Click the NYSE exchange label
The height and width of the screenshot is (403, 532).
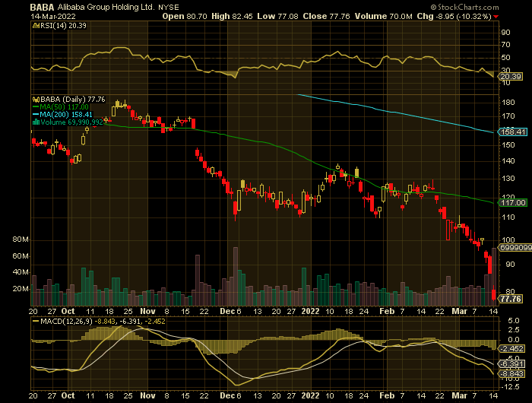(169, 8)
